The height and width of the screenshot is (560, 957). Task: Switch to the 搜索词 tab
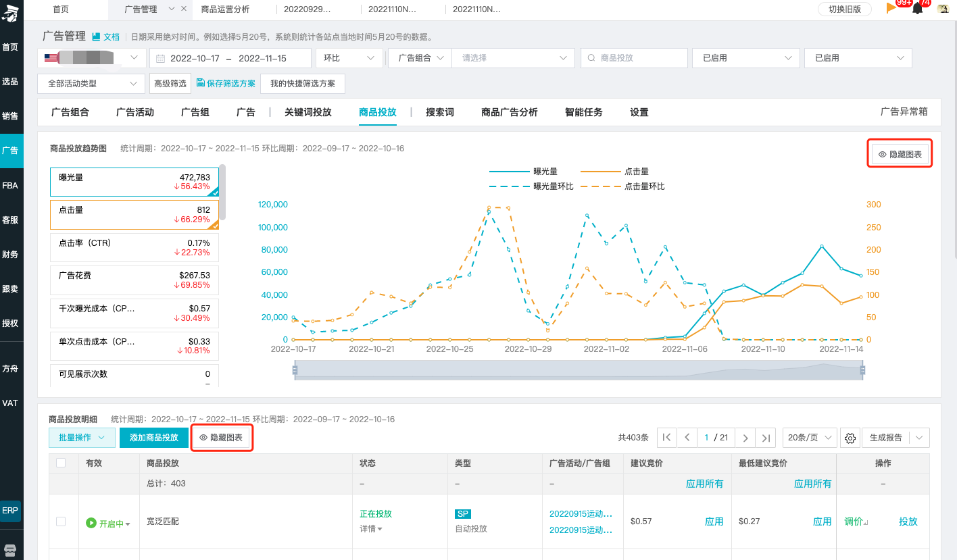(440, 112)
